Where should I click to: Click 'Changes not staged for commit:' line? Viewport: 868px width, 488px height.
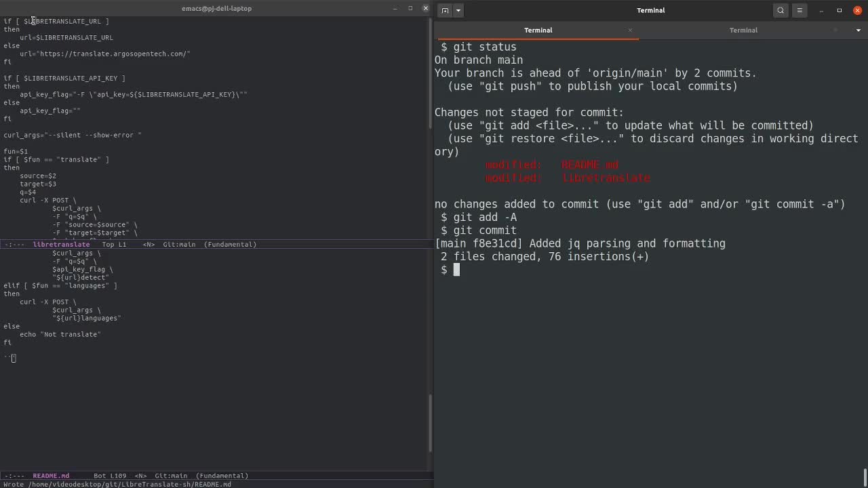pyautogui.click(x=529, y=113)
